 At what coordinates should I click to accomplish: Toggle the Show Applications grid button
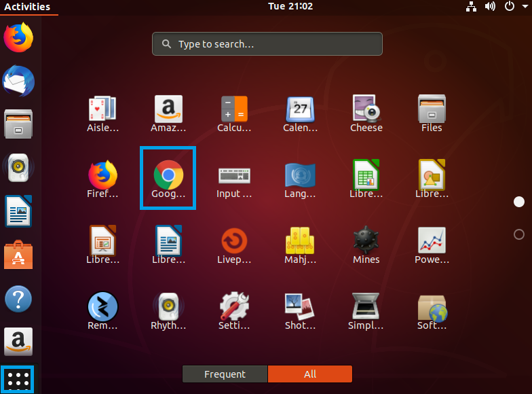(x=18, y=379)
